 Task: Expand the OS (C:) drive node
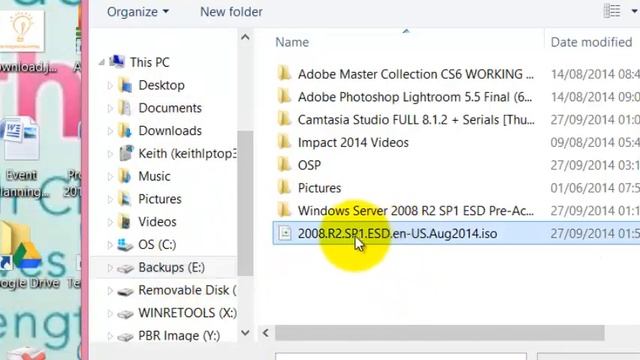(110, 245)
